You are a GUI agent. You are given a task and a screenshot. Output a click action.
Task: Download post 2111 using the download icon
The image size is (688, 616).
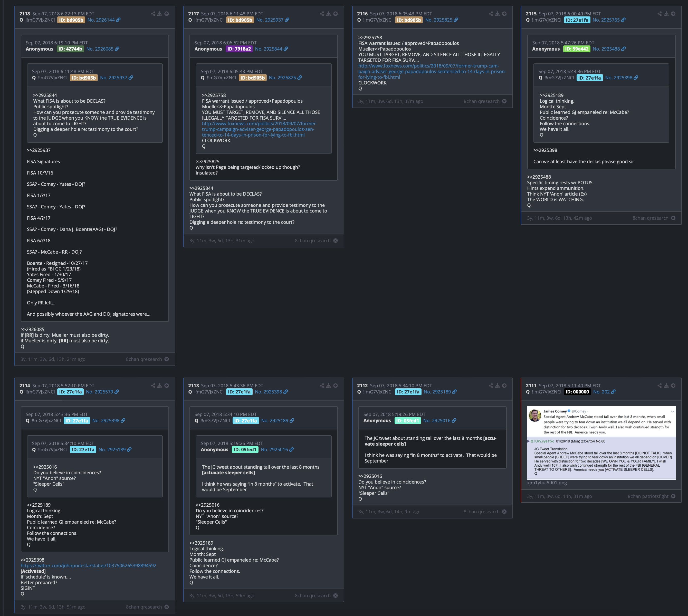(666, 386)
